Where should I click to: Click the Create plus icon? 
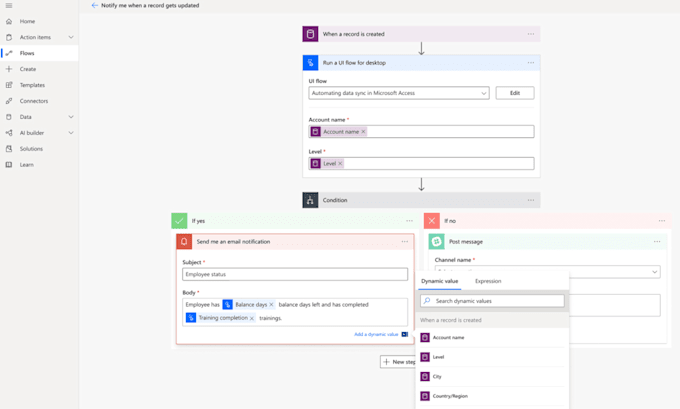pos(9,69)
